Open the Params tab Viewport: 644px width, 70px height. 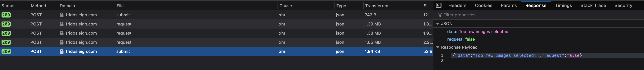[x=508, y=6]
